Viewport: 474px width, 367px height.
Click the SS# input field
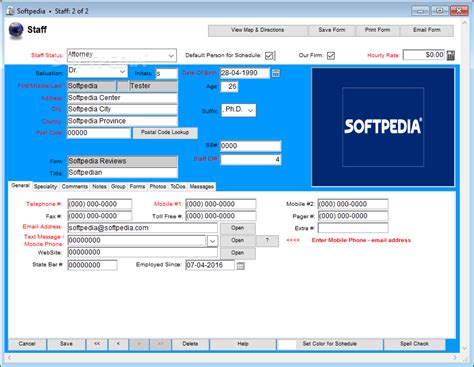[x=251, y=146]
